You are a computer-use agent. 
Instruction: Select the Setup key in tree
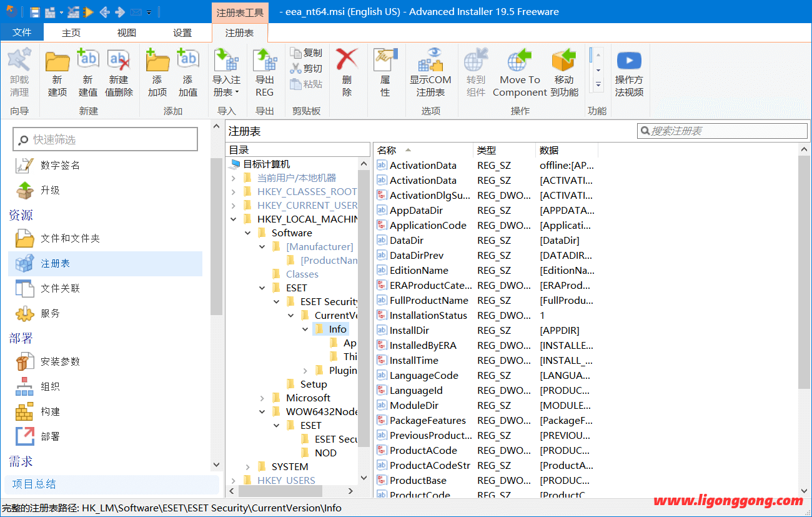pos(314,384)
